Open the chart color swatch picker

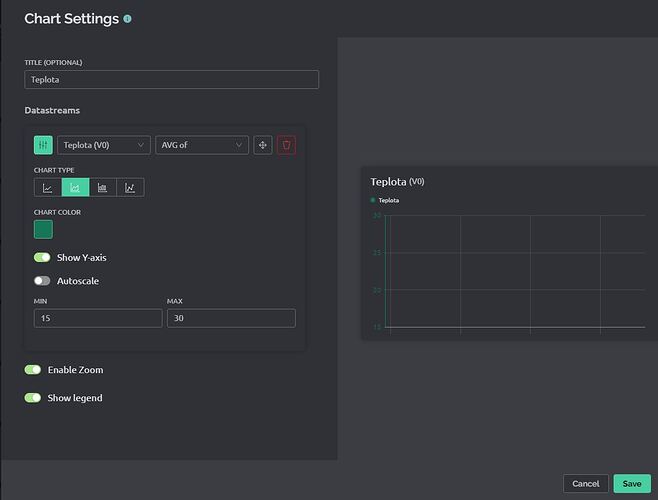coord(43,229)
